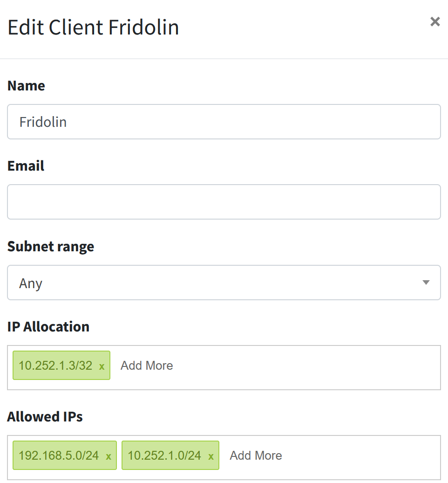Select the 10.252.1.3/32 tag

tap(55, 366)
